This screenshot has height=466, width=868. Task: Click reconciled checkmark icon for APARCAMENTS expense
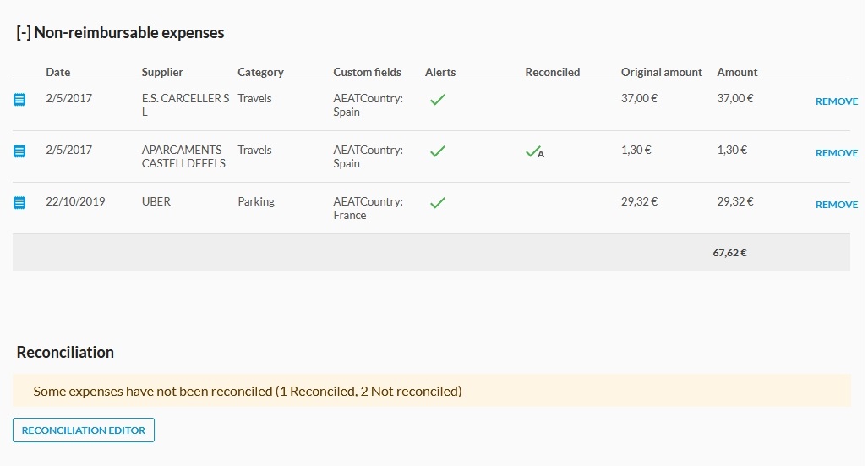pyautogui.click(x=534, y=152)
